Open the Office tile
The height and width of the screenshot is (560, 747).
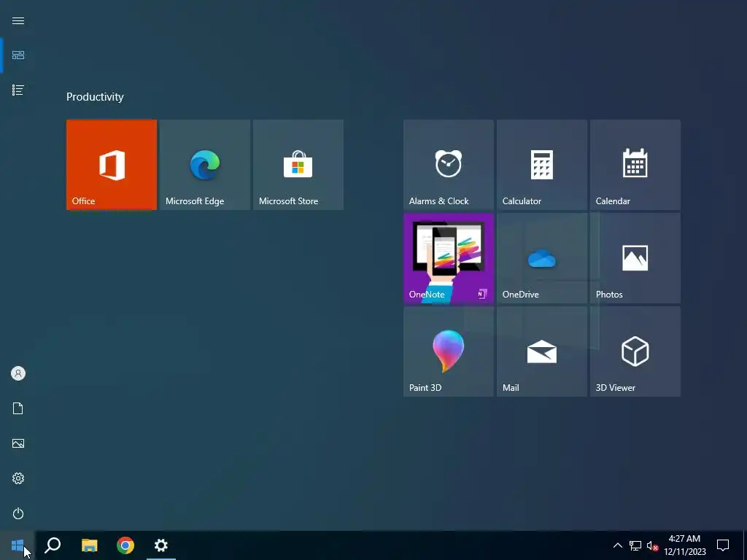pos(112,165)
